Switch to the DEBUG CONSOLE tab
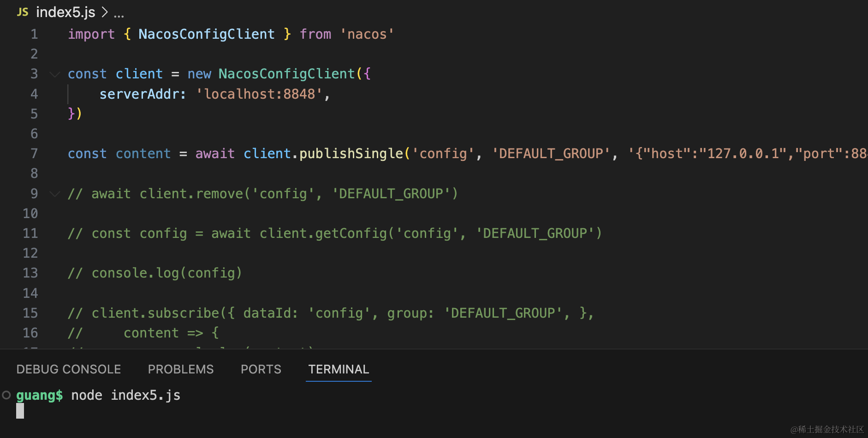Viewport: 868px width, 438px height. (69, 369)
